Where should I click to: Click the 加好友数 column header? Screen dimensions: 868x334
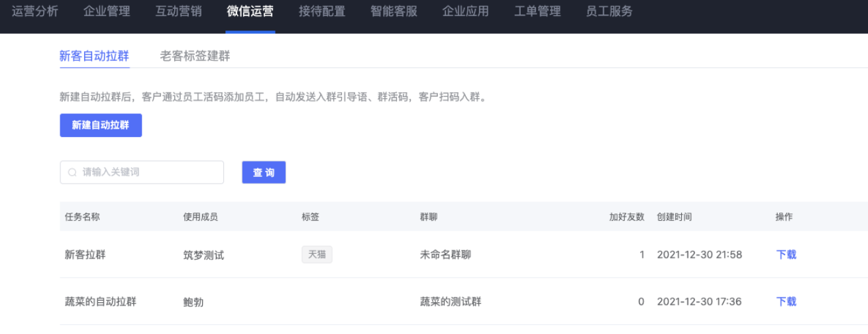point(626,217)
